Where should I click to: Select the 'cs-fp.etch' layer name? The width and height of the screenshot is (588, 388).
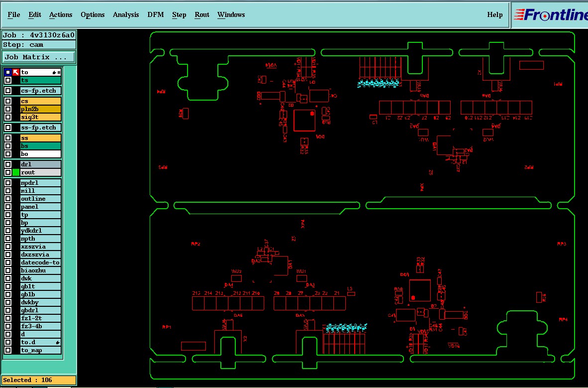click(x=40, y=91)
